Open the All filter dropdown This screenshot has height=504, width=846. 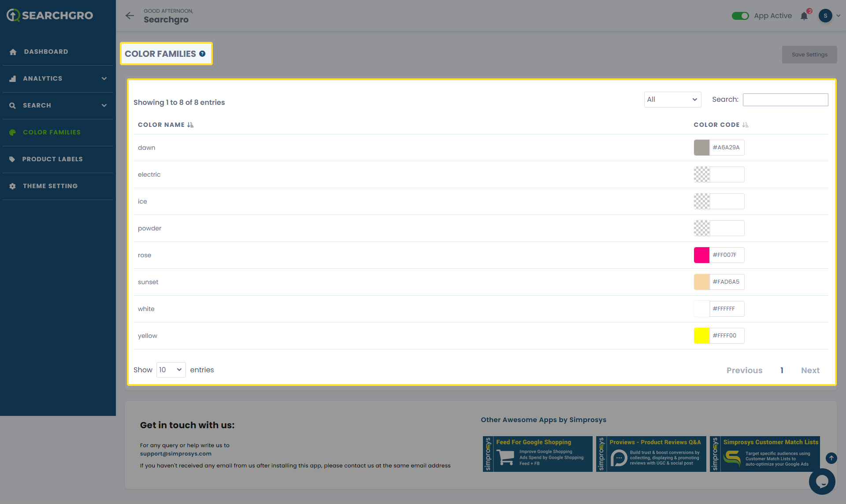coord(672,100)
